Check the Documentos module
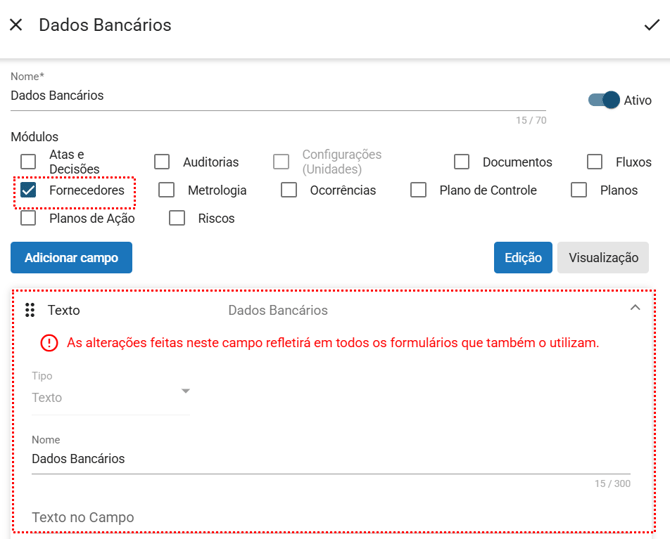 (x=462, y=162)
